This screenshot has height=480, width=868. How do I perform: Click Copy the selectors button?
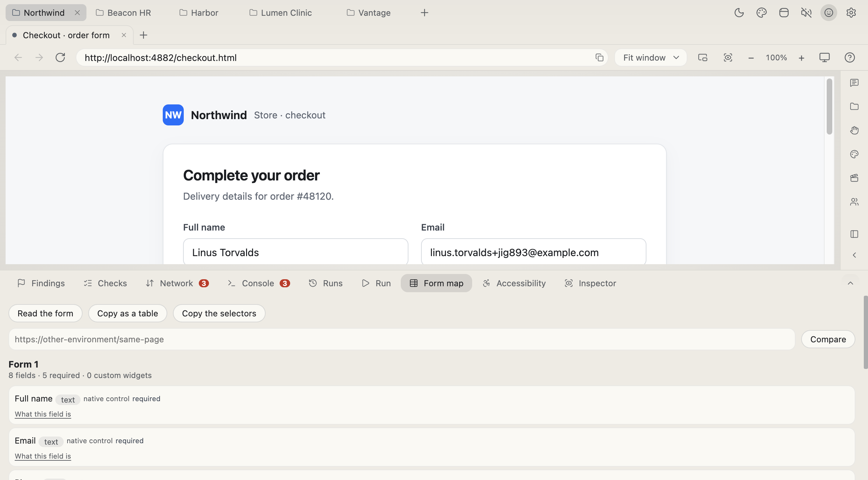tap(219, 313)
